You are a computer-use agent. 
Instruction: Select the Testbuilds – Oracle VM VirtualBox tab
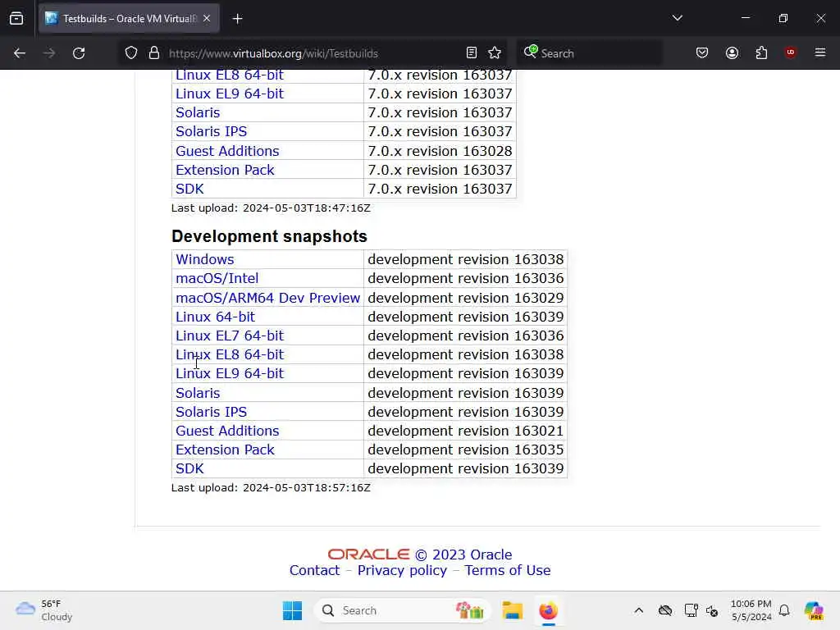[129, 19]
